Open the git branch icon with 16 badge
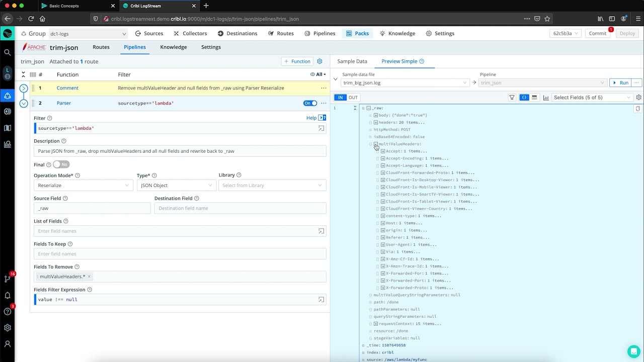This screenshot has height=362, width=644. (8, 279)
